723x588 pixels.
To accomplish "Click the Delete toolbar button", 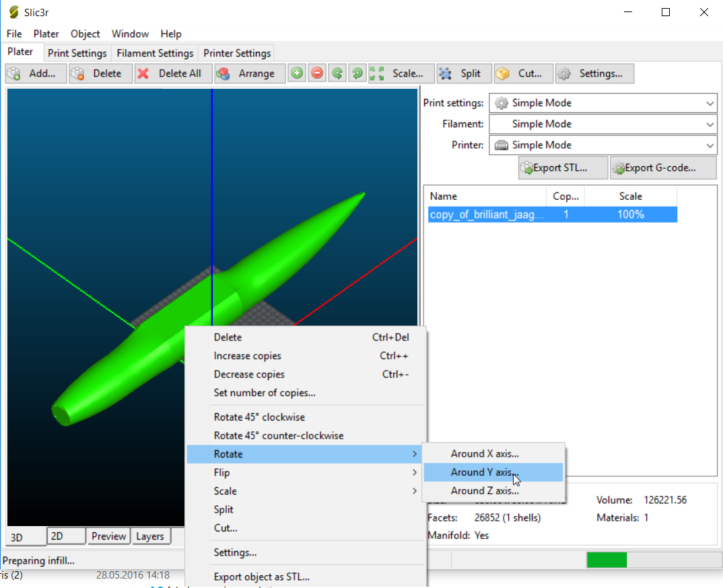I will (100, 74).
